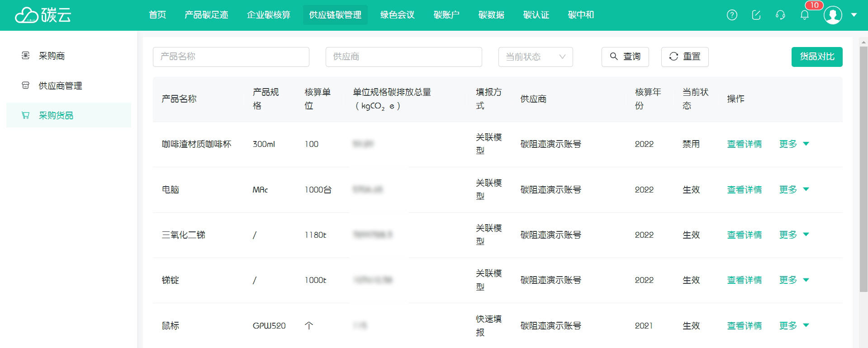Viewport: 868px width, 348px height.
Task: Select 采购货品 in the sidebar
Action: coord(56,115)
